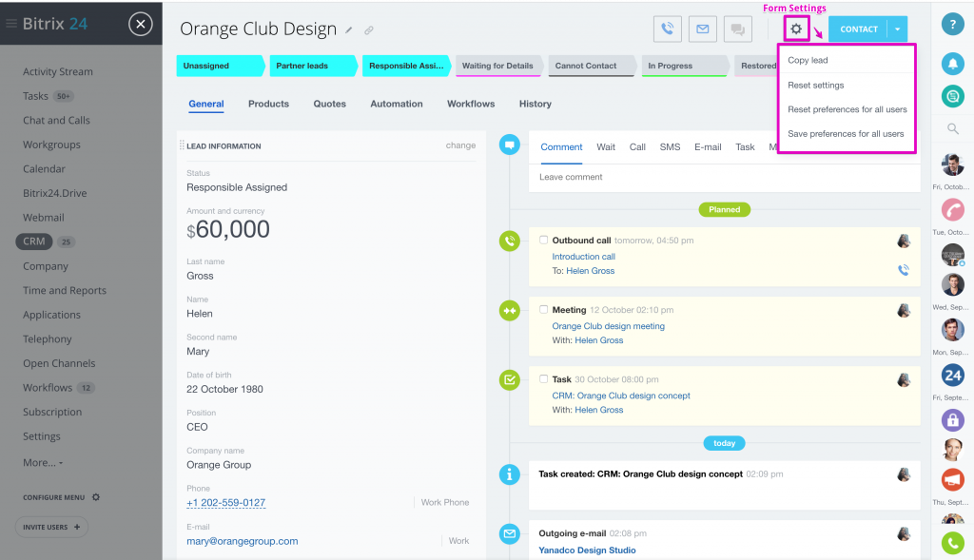This screenshot has height=560, width=974.
Task: Open CRM section in sidebar
Action: (33, 241)
